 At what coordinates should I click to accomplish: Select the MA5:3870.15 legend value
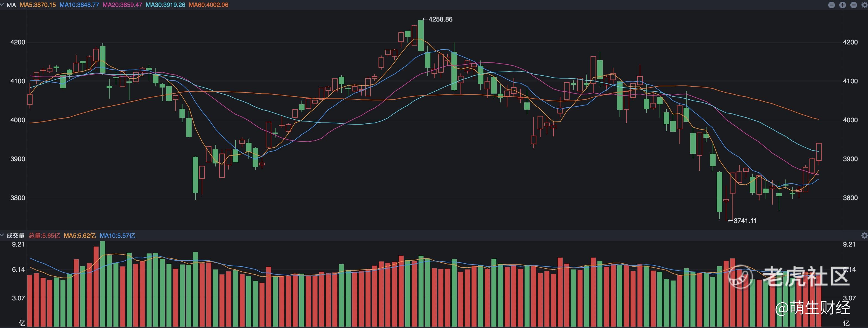(38, 5)
